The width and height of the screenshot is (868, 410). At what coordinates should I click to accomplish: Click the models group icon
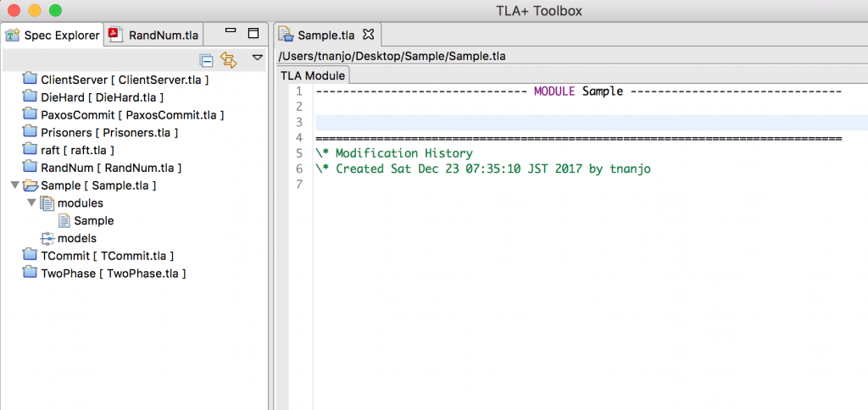[47, 239]
